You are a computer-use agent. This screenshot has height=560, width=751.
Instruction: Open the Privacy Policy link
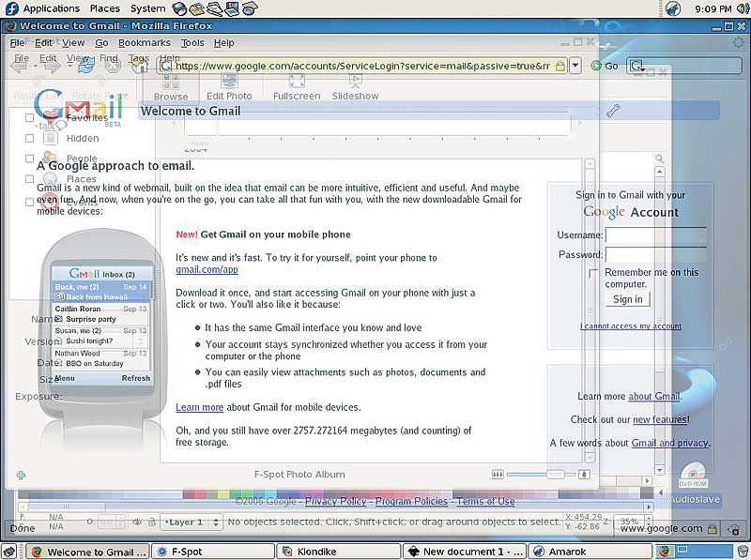336,501
